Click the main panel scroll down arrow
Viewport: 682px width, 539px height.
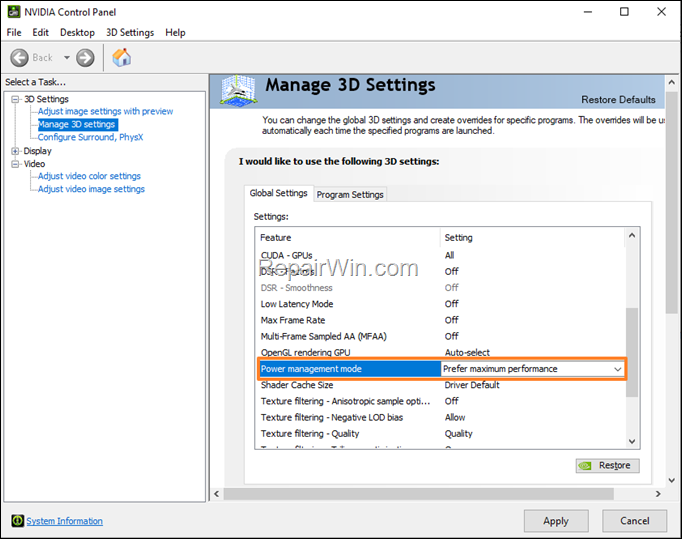(672, 480)
